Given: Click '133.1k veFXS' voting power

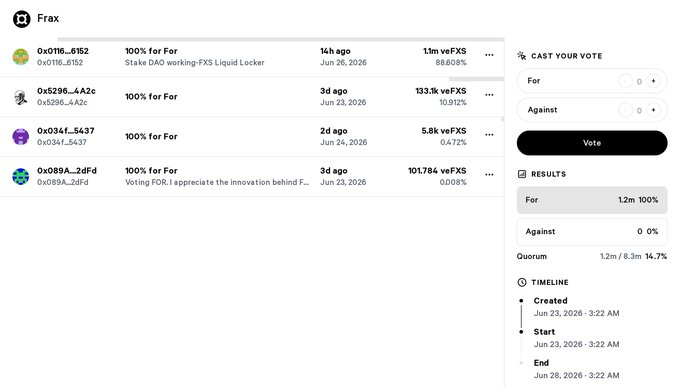Looking at the screenshot, I should pyautogui.click(x=441, y=91).
